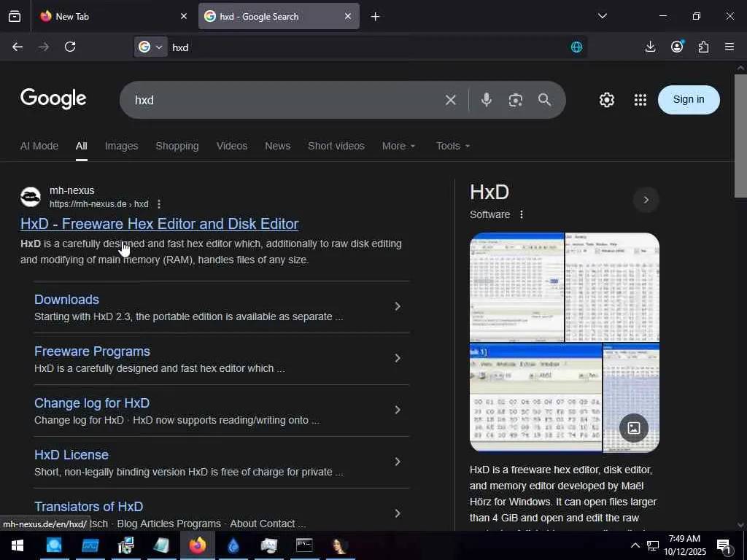Open the top-left HxD screenshot thumbnail
This screenshot has width=747, height=560.
[516, 287]
